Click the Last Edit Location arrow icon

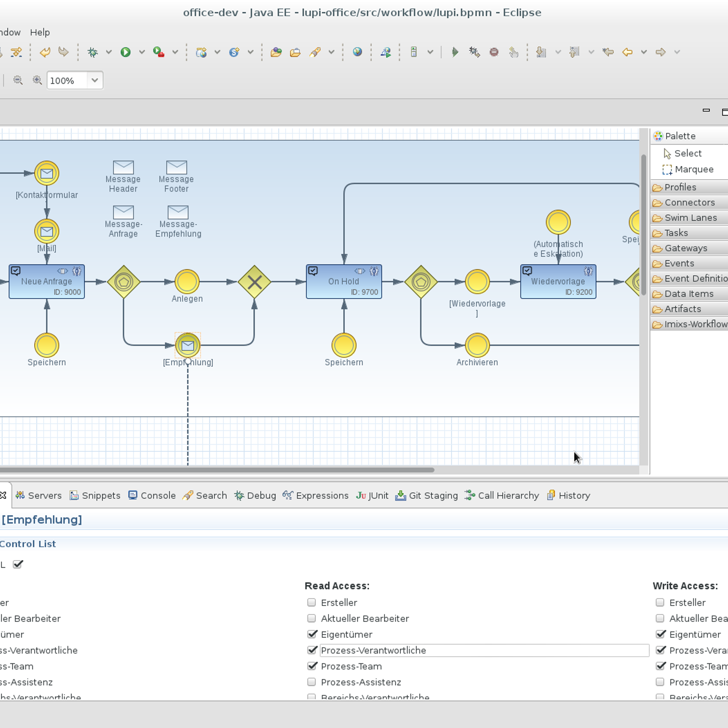coord(608,52)
